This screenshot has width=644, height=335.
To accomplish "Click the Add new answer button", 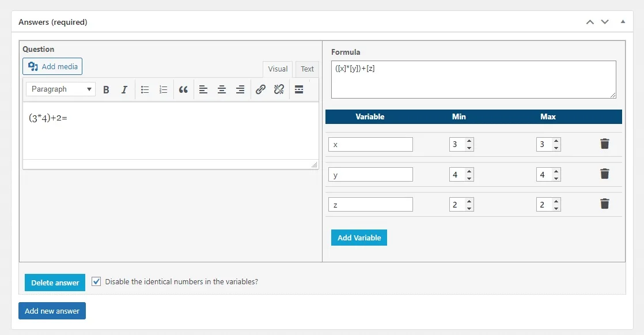I will pos(52,311).
